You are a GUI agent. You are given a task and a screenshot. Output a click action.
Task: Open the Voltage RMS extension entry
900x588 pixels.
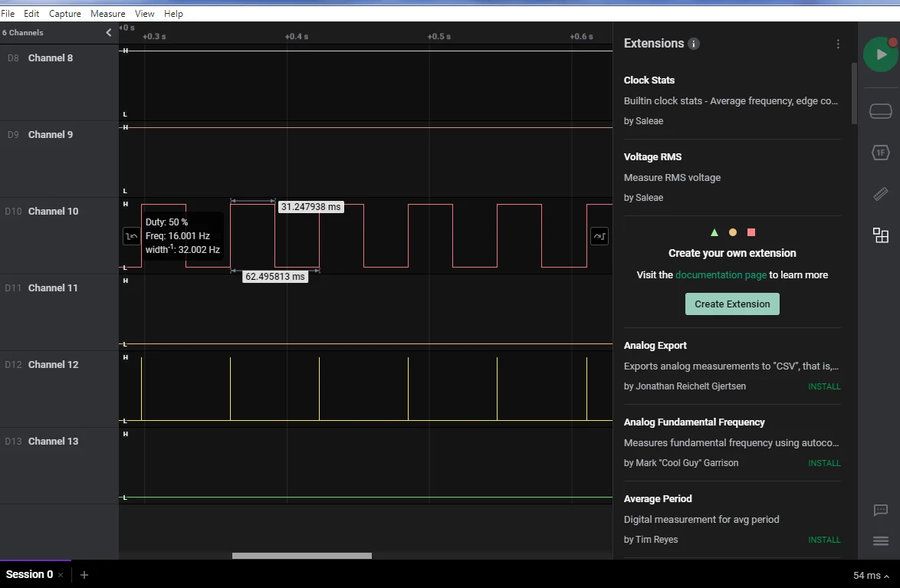pyautogui.click(x=732, y=177)
